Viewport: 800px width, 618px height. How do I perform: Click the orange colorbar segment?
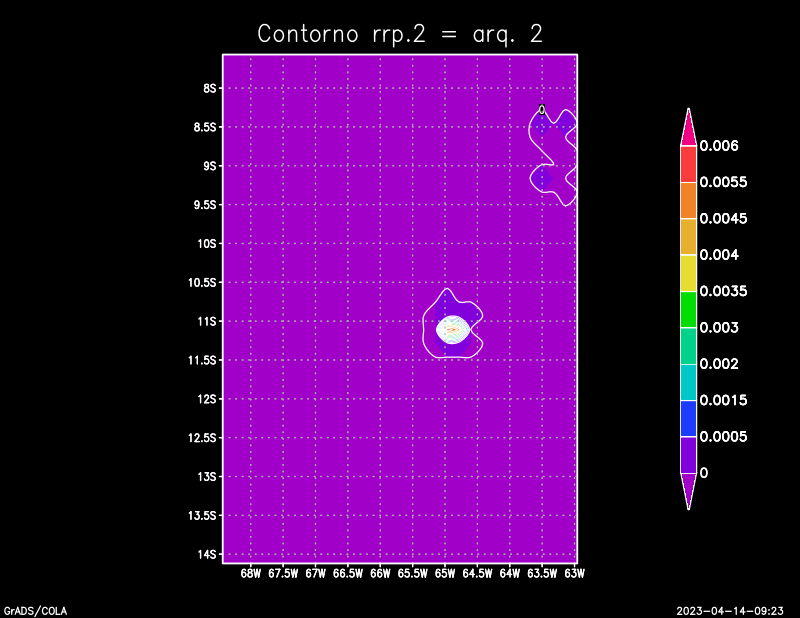pyautogui.click(x=688, y=200)
